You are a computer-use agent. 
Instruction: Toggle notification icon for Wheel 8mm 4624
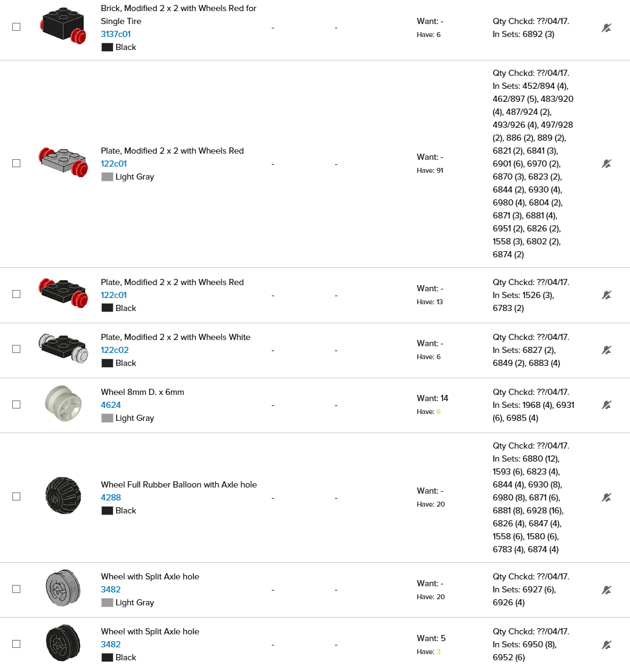pos(607,405)
